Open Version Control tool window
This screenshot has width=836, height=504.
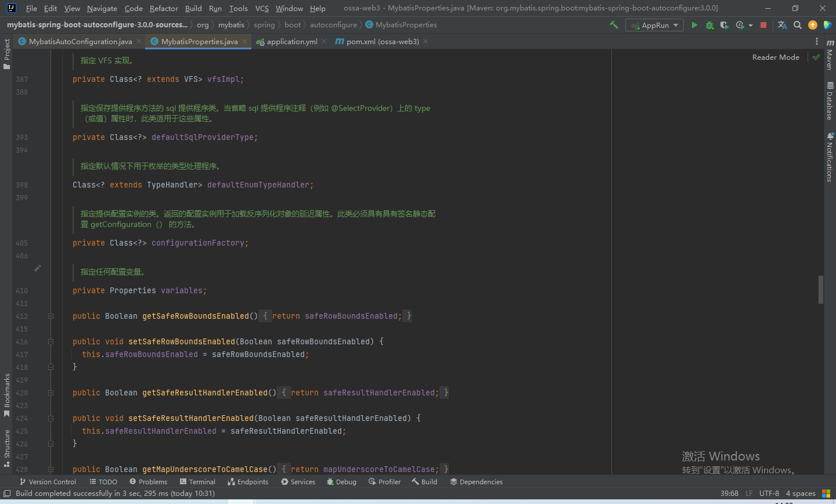pyautogui.click(x=48, y=482)
